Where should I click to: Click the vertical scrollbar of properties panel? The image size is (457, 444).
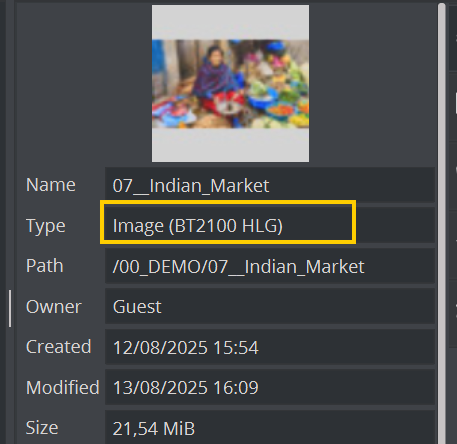click(x=442, y=223)
